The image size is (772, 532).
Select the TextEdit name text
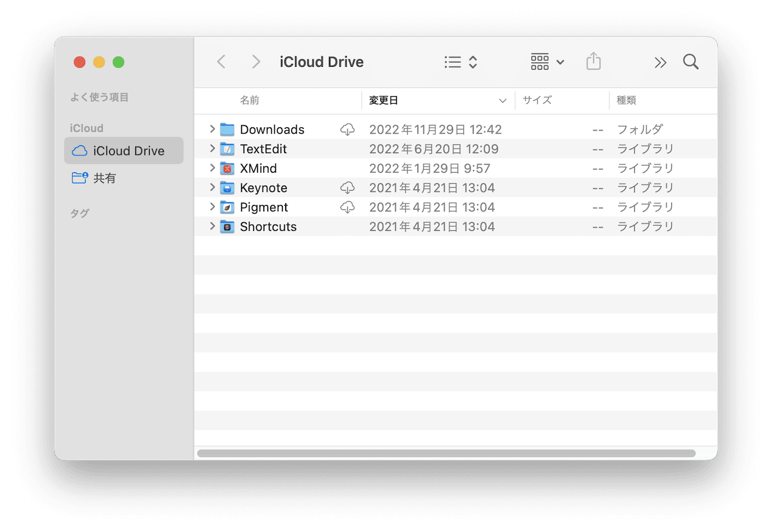point(263,149)
